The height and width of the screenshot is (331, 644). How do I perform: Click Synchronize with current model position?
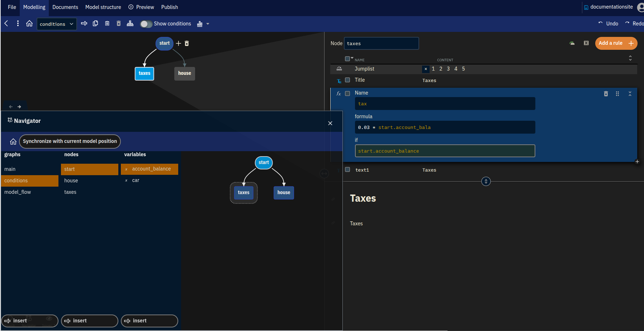coord(70,141)
